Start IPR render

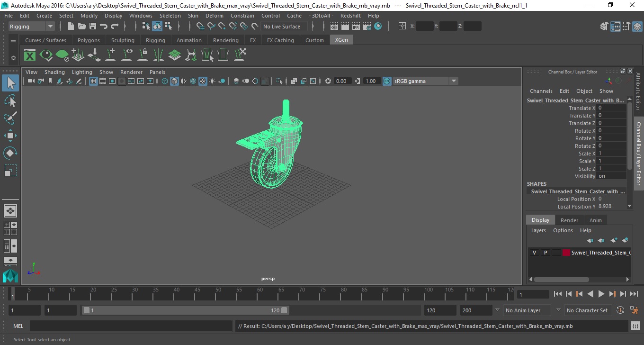click(356, 27)
